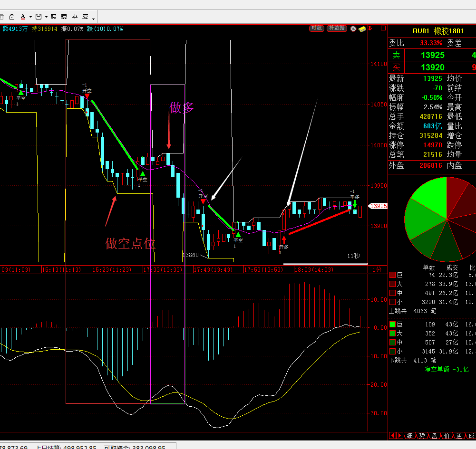The width and height of the screenshot is (476, 449).
Task: Open the toolbar overflow options arrow
Action: coord(94,19)
